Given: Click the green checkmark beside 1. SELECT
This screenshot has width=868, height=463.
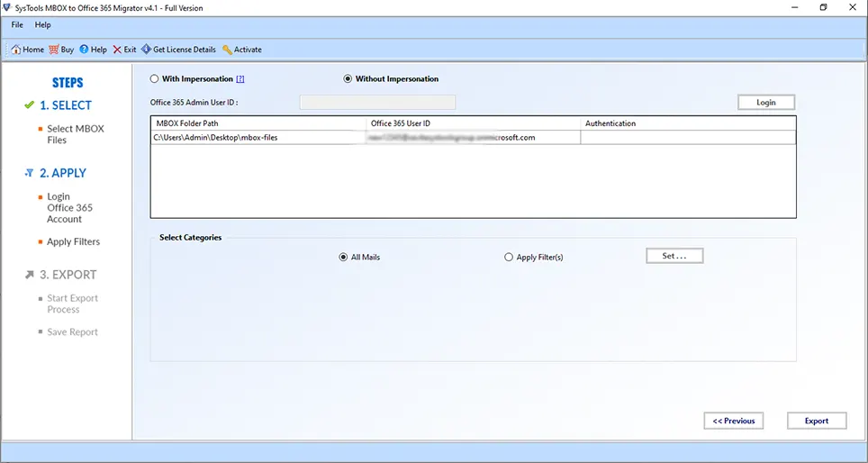Looking at the screenshot, I should pyautogui.click(x=30, y=104).
